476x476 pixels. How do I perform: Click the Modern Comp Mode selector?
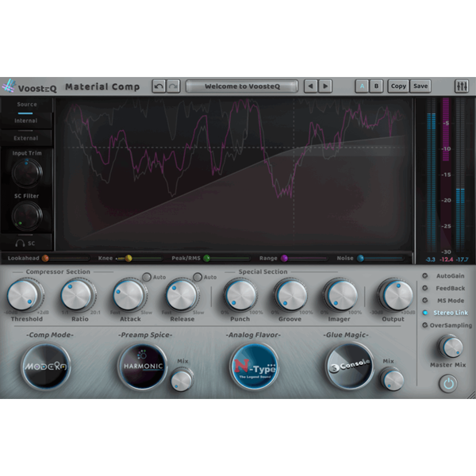tap(46, 367)
